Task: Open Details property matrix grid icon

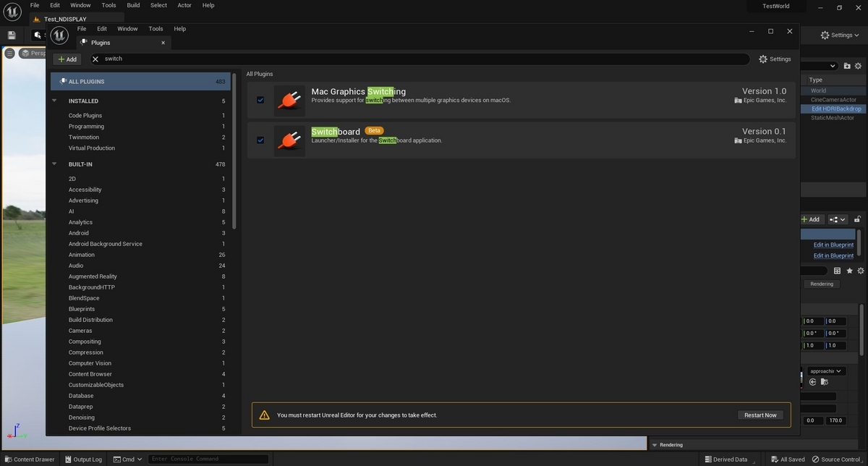Action: (838, 271)
